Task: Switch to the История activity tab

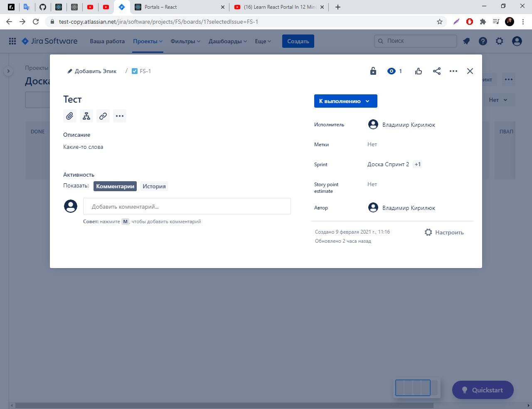Action: click(154, 186)
